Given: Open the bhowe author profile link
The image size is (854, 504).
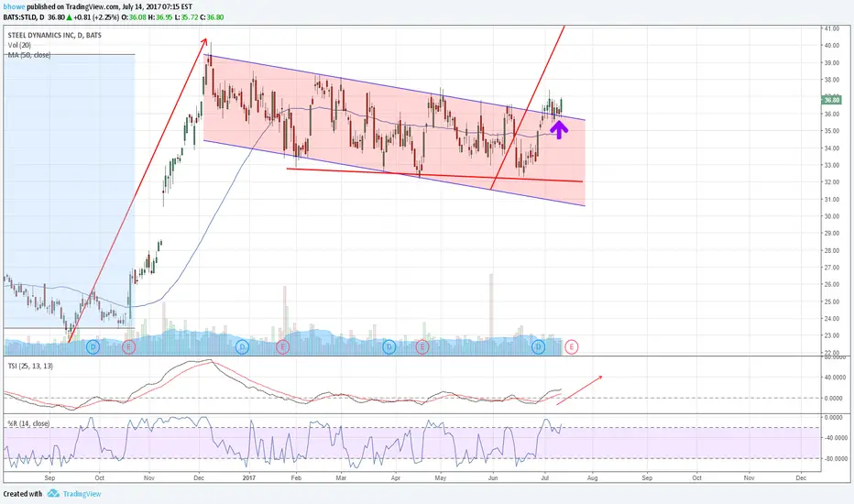Looking at the screenshot, I should (14, 6).
